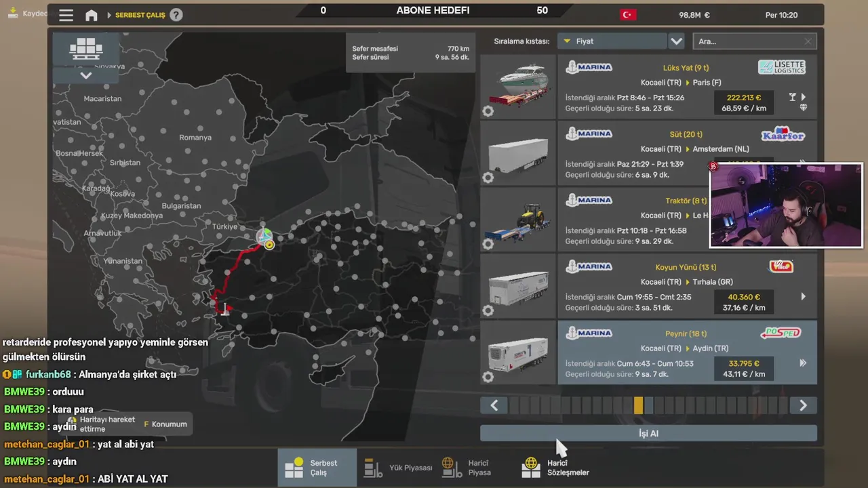Open trailer settings gear for Lüks Yat job

[x=488, y=111]
